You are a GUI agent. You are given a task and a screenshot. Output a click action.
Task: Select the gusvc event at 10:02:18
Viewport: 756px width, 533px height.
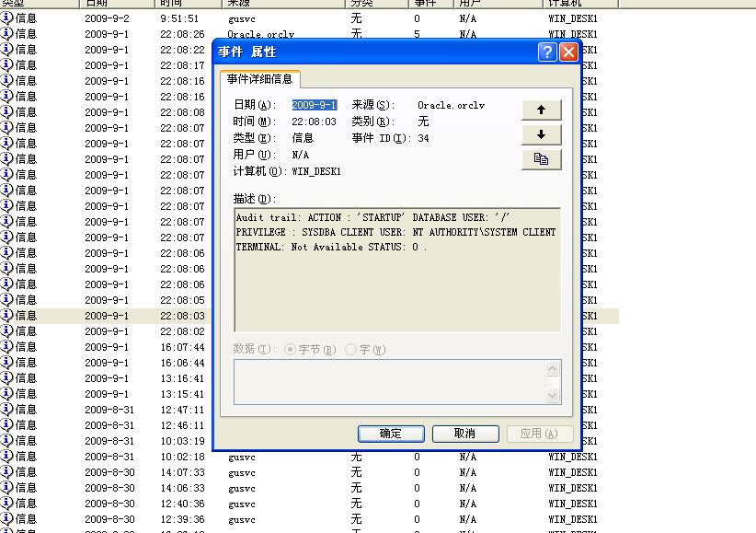pyautogui.click(x=241, y=457)
